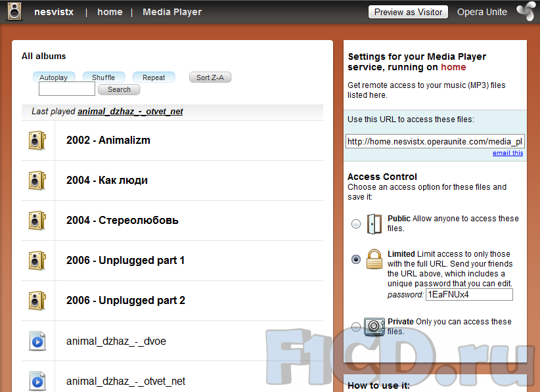Image resolution: width=540 pixels, height=392 pixels.
Task: Play icon for animal_dzhaz_-_otvet_net track row
Action: click(37, 381)
